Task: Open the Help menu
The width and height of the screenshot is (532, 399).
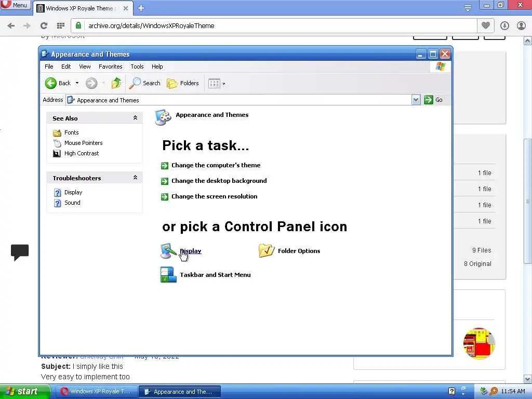Action: (x=157, y=66)
